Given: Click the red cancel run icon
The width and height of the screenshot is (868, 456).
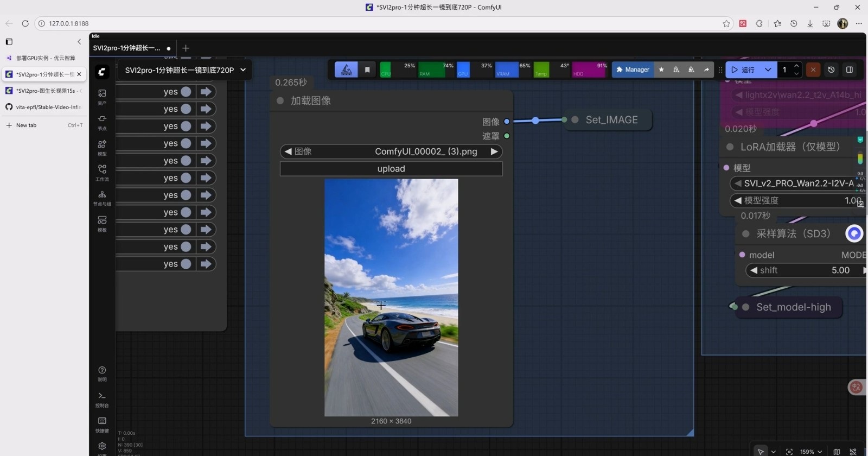Looking at the screenshot, I should click(813, 69).
